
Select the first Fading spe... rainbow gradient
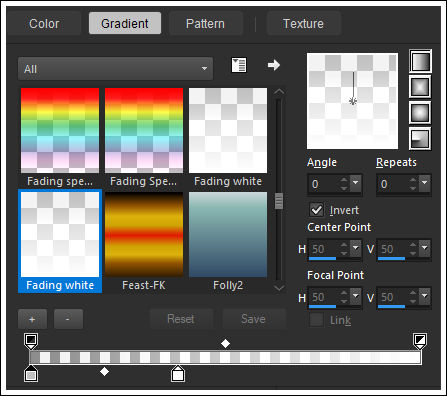coord(60,130)
